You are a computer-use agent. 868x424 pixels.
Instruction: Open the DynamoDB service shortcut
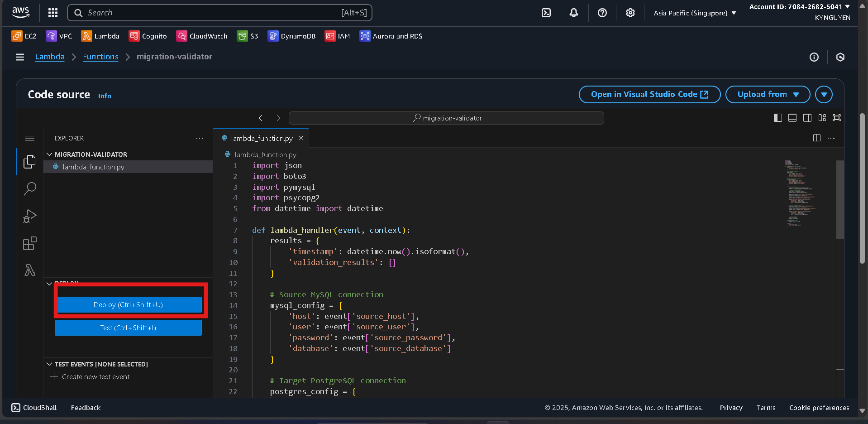[291, 36]
